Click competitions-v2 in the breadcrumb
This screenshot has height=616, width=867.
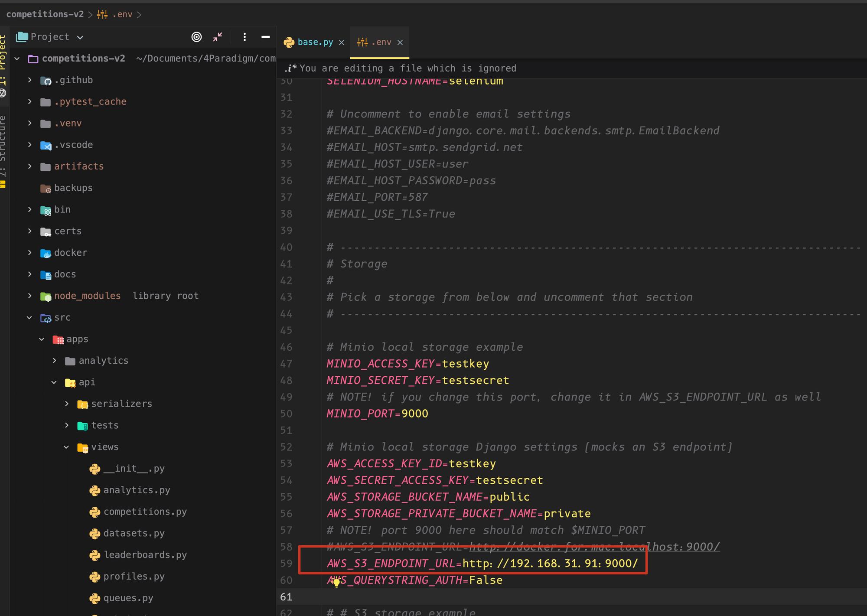coord(45,14)
